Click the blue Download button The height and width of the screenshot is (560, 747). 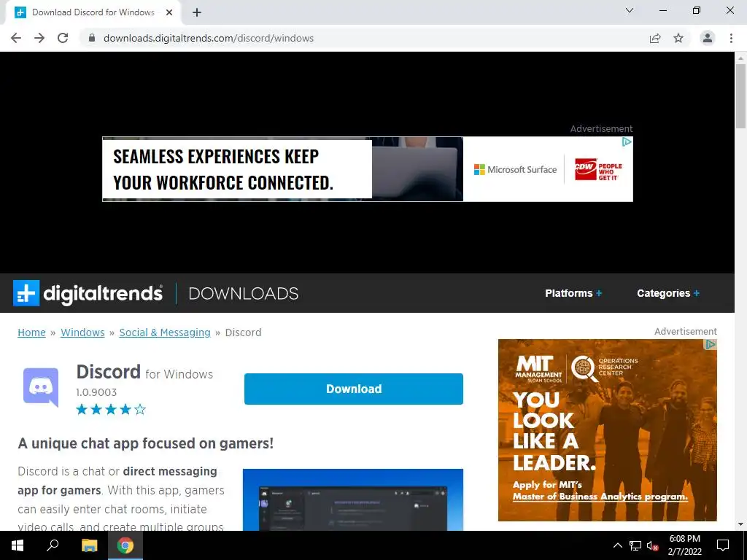[354, 389]
